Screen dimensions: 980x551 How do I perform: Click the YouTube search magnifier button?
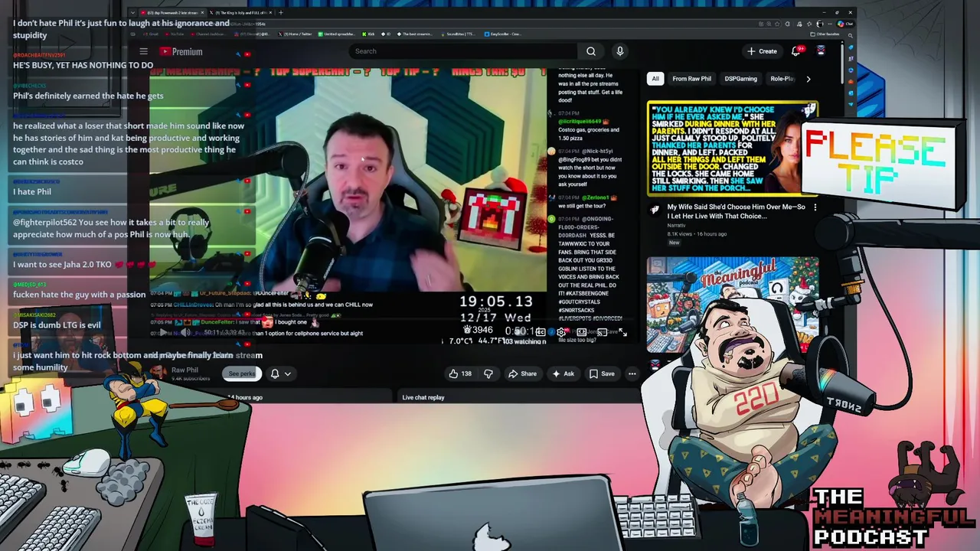click(591, 51)
